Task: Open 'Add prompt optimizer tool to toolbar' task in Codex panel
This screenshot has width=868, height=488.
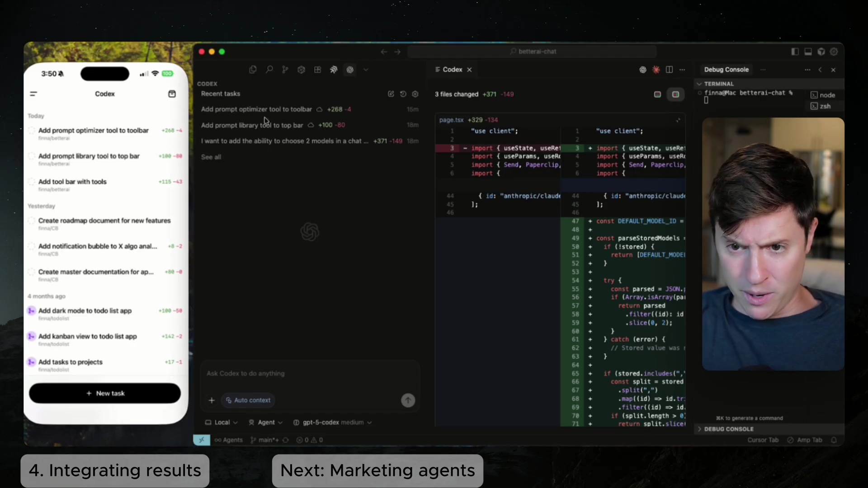Action: coord(310,109)
